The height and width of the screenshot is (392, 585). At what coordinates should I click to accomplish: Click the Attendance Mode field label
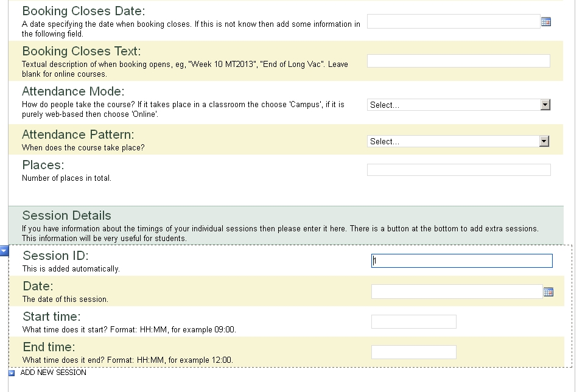point(73,91)
